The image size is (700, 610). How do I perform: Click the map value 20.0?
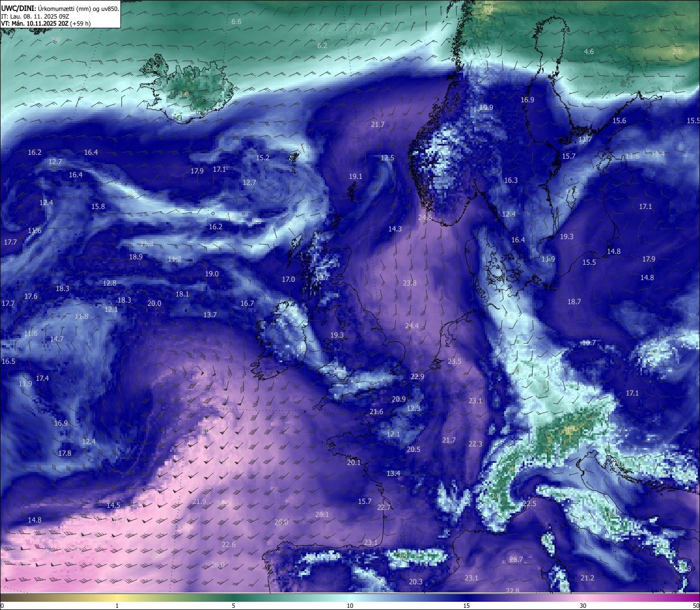[x=154, y=304]
